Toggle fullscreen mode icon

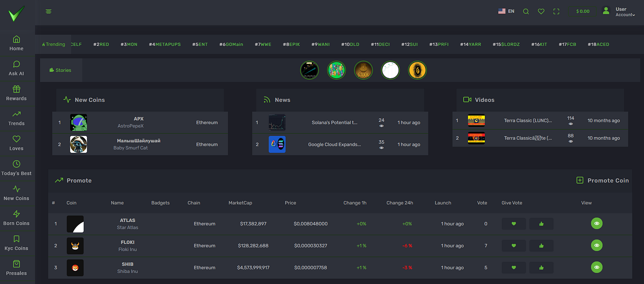pyautogui.click(x=556, y=12)
